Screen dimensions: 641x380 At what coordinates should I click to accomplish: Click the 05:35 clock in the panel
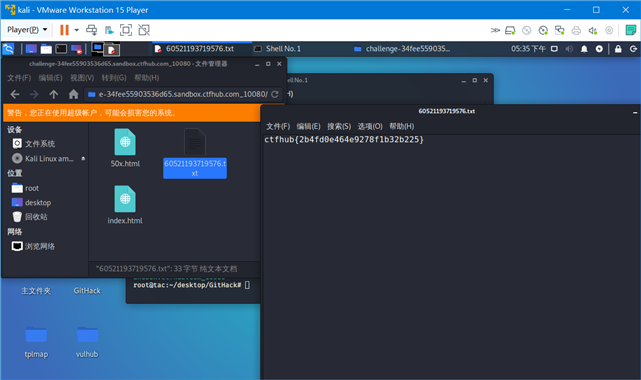[x=528, y=49]
